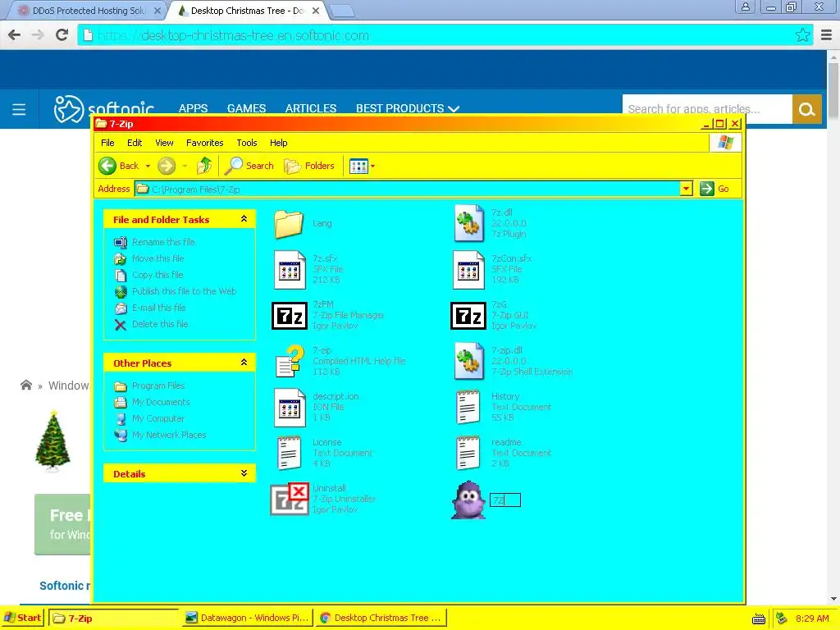Click Delete this file task

160,324
